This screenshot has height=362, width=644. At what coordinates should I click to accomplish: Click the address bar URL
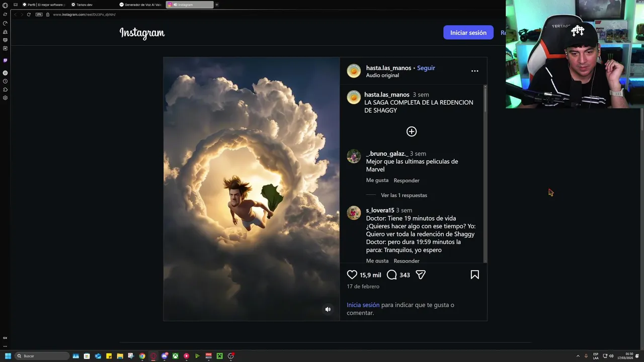point(84,15)
